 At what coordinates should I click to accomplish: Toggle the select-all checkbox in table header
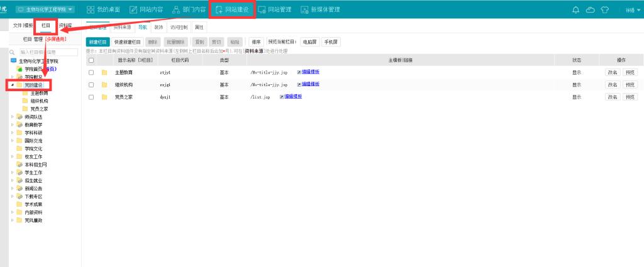pyautogui.click(x=91, y=60)
